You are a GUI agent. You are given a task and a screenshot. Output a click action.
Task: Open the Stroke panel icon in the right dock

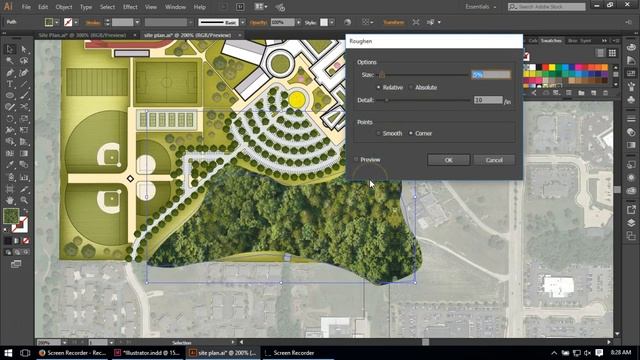tap(631, 119)
